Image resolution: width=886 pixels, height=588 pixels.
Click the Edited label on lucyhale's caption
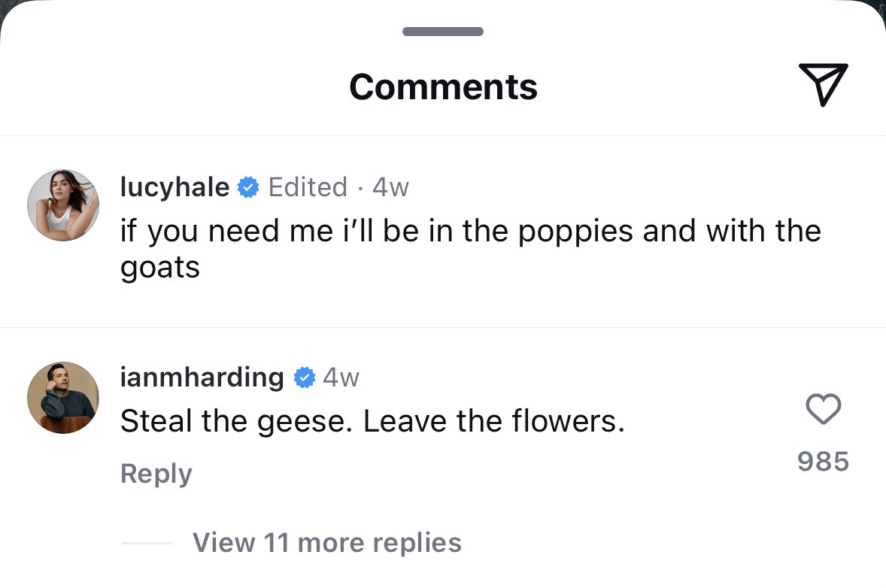[308, 187]
